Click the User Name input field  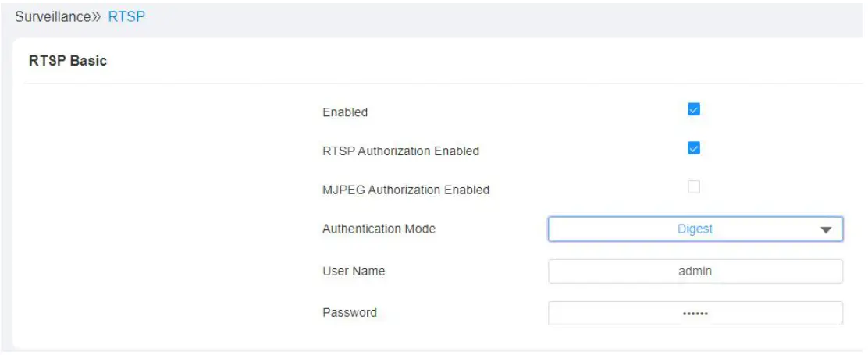(695, 272)
